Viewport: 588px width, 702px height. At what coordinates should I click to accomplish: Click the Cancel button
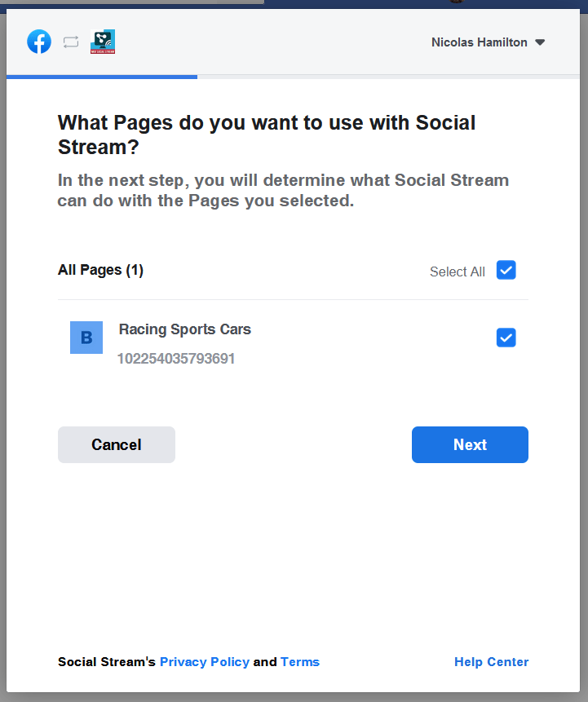click(117, 444)
